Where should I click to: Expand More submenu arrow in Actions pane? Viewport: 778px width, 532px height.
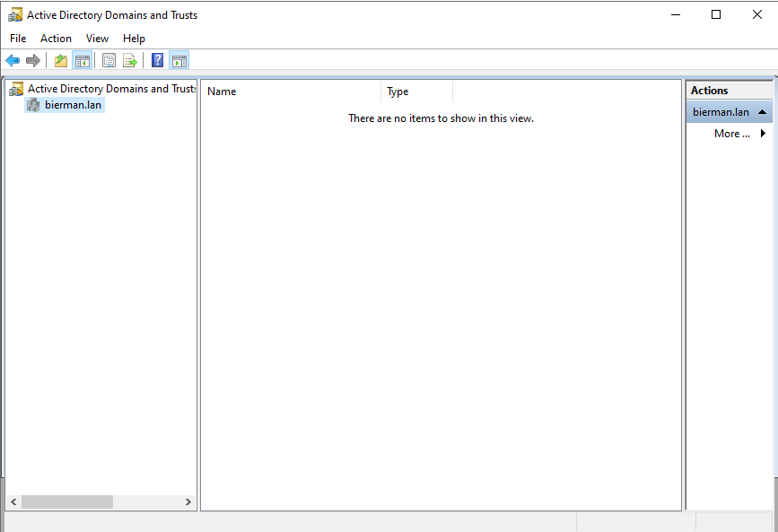[763, 133]
